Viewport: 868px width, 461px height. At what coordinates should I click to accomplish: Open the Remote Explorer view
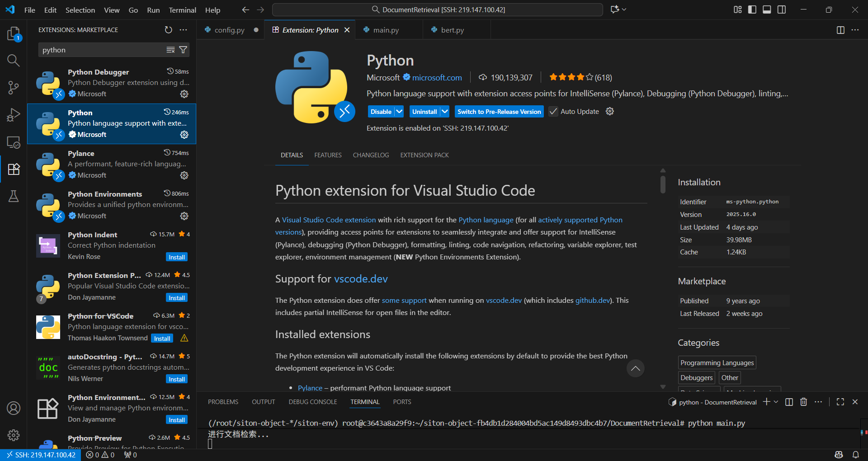click(x=14, y=142)
